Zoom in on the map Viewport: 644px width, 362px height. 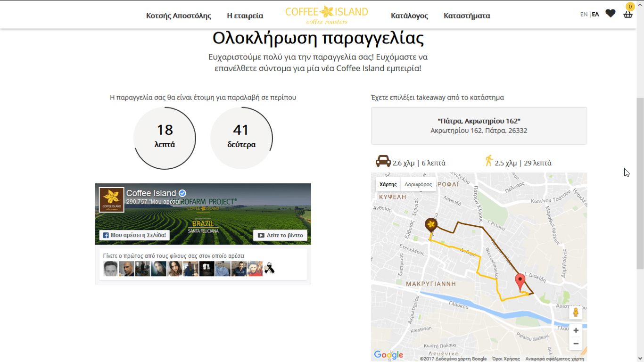pyautogui.click(x=576, y=330)
